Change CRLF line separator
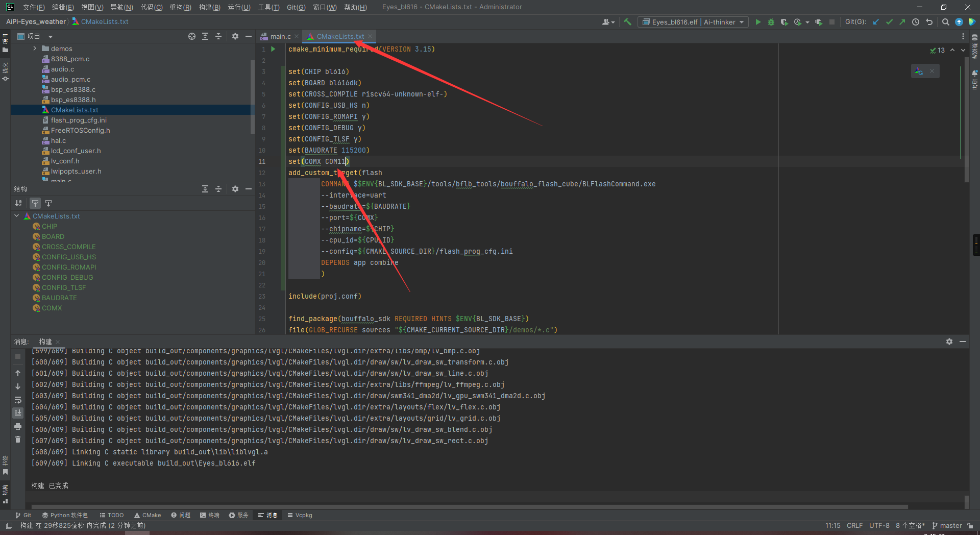This screenshot has width=980, height=535. 854,525
